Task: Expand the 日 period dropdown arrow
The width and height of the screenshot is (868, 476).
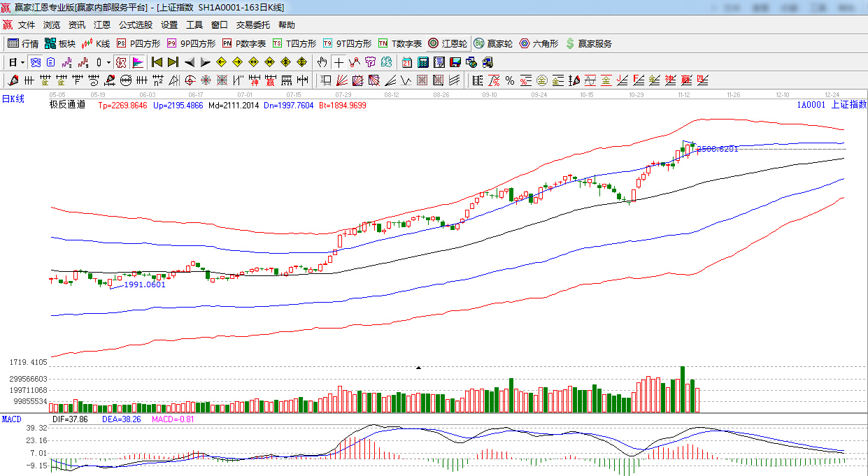Action: click(22, 62)
